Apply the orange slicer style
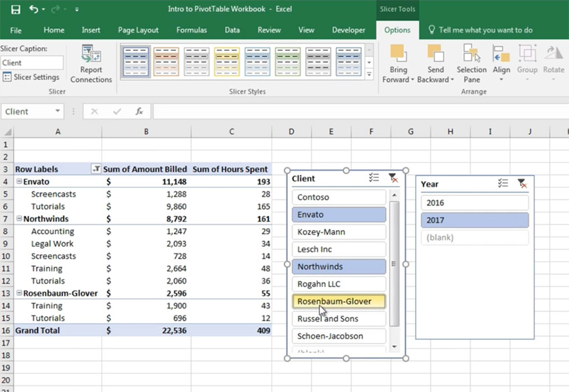The width and height of the screenshot is (569, 392). 166,62
